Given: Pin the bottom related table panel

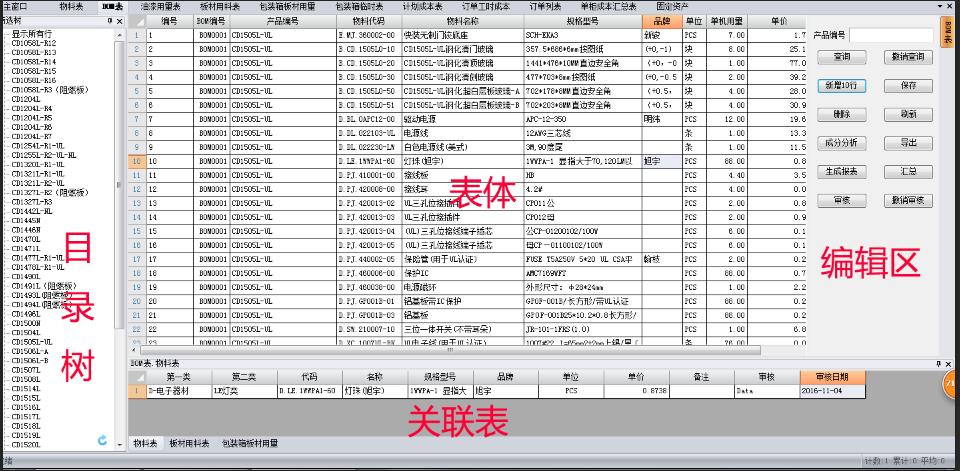Looking at the screenshot, I should [x=937, y=363].
